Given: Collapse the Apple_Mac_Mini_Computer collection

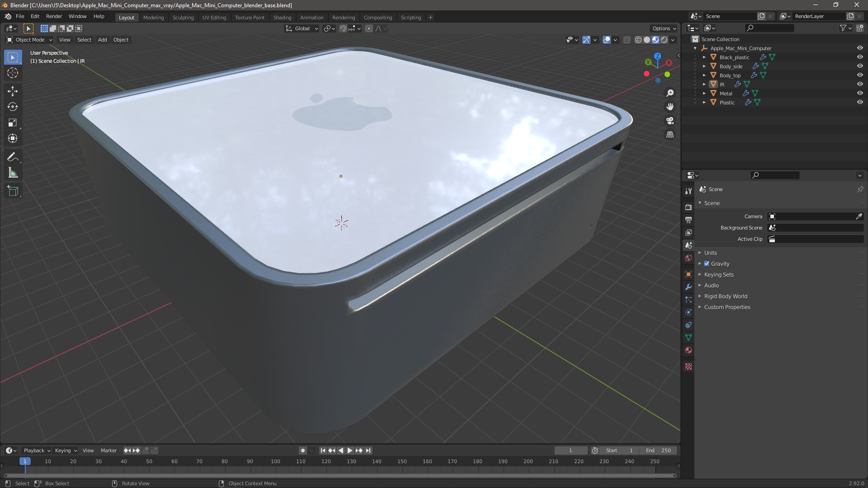Looking at the screenshot, I should pyautogui.click(x=695, y=48).
